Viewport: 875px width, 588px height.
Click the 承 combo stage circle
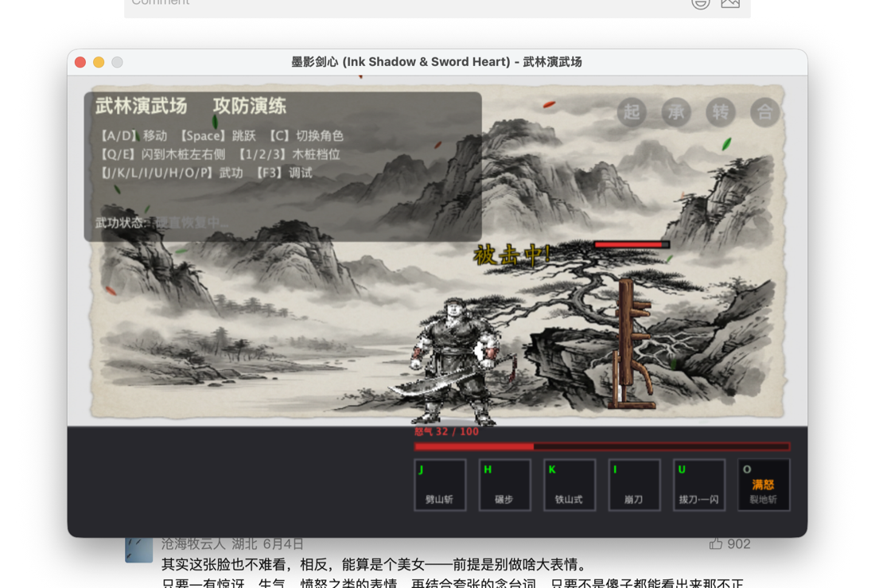pos(676,112)
